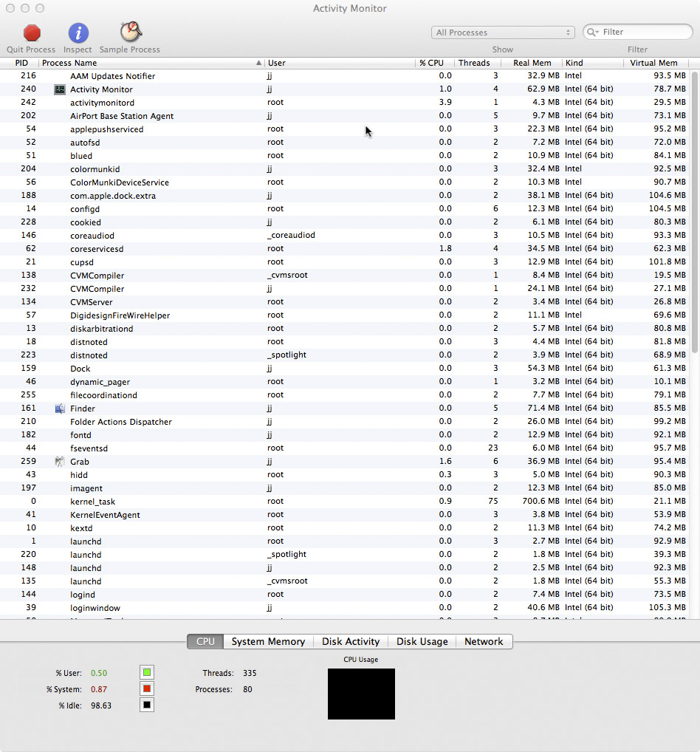
Task: Select CVMCompiler owned by _cvmsroot
Action: click(346, 276)
